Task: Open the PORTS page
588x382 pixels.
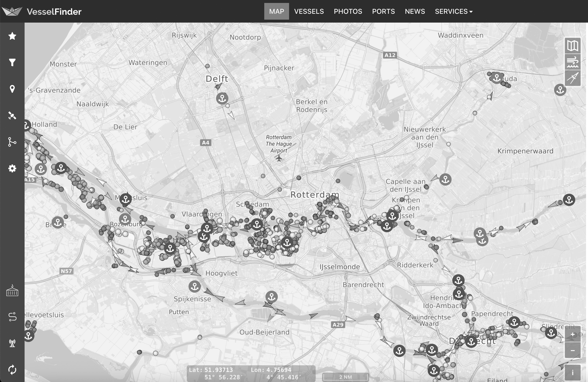Action: (x=383, y=11)
